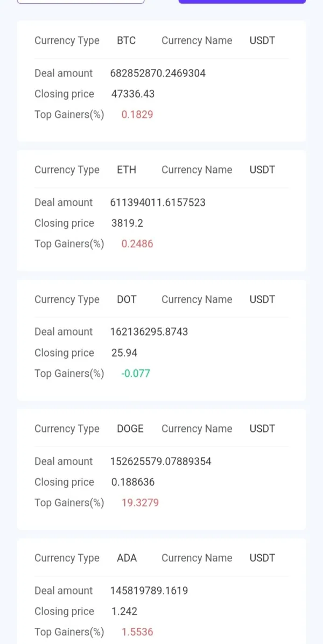Select the DOT currency type label
Screen dimensions: 323x644
127,299
